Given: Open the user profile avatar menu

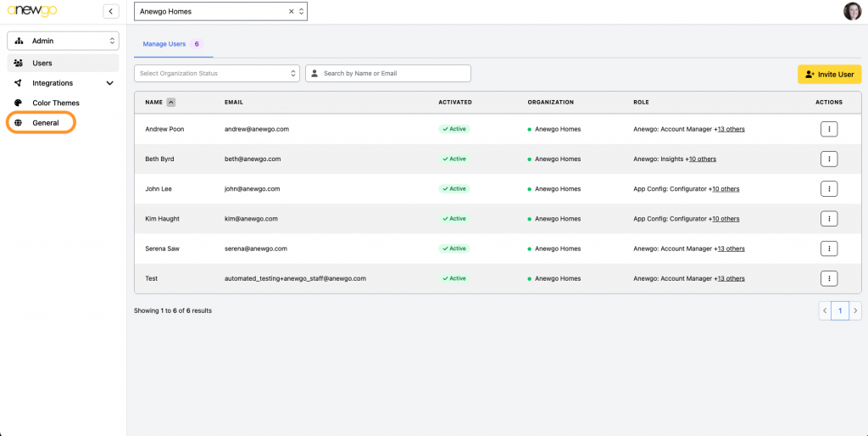Looking at the screenshot, I should [x=852, y=11].
